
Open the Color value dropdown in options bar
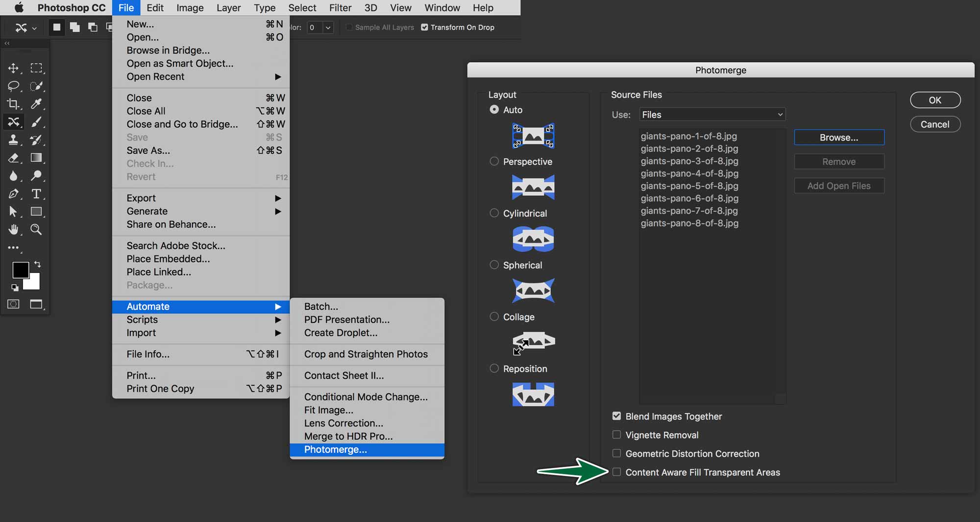tap(328, 27)
